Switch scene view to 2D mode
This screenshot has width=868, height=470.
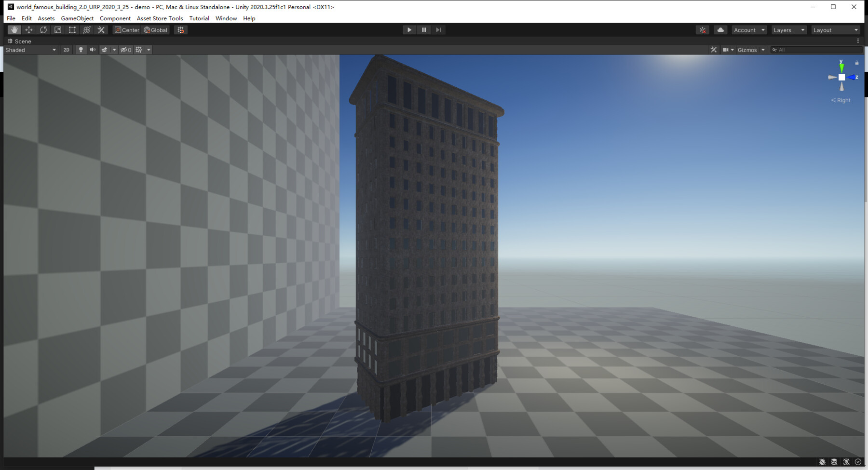point(66,49)
